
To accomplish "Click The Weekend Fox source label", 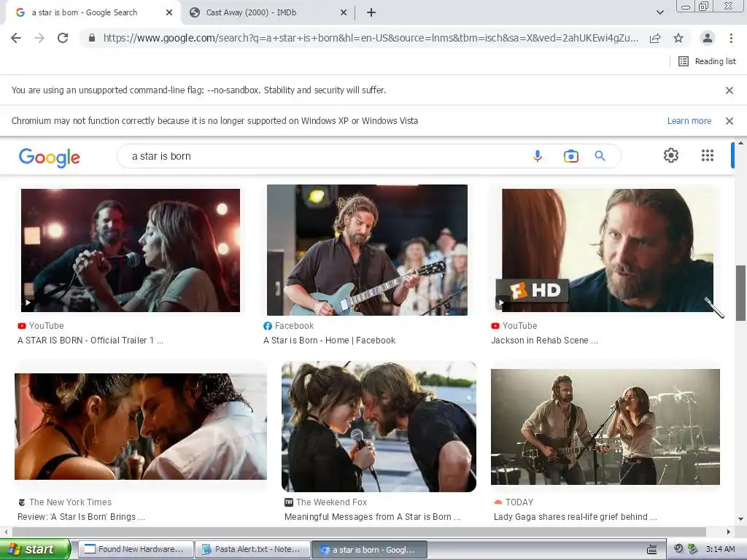I will pos(326,502).
